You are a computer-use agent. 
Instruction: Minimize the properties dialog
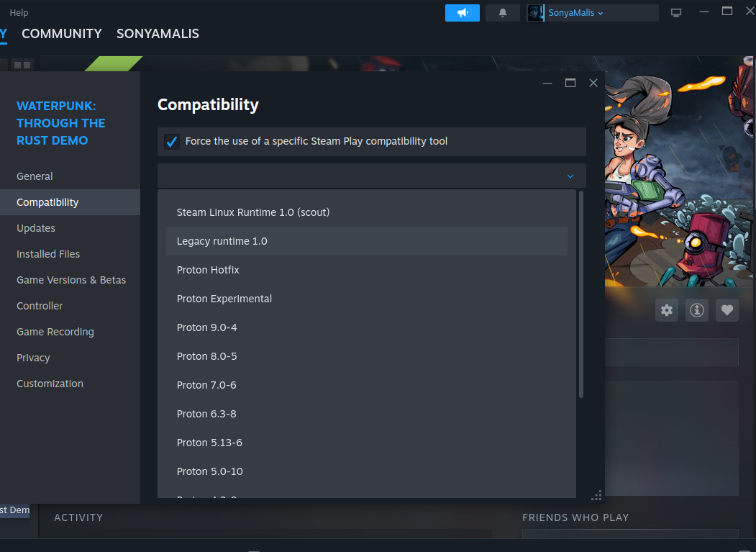coord(547,83)
